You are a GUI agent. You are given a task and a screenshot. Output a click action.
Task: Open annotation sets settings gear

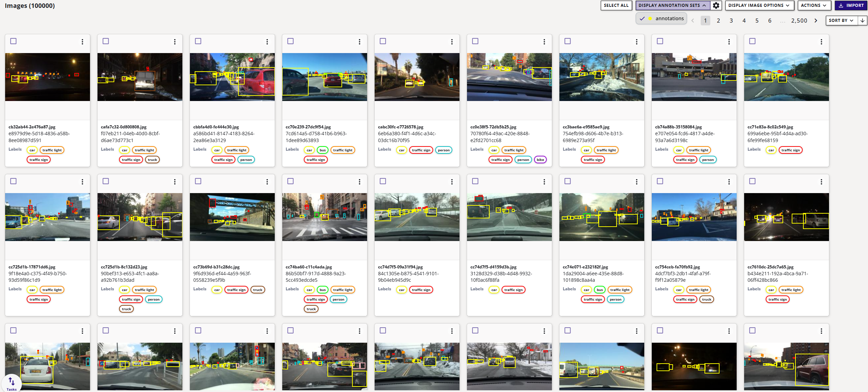pyautogui.click(x=716, y=5)
